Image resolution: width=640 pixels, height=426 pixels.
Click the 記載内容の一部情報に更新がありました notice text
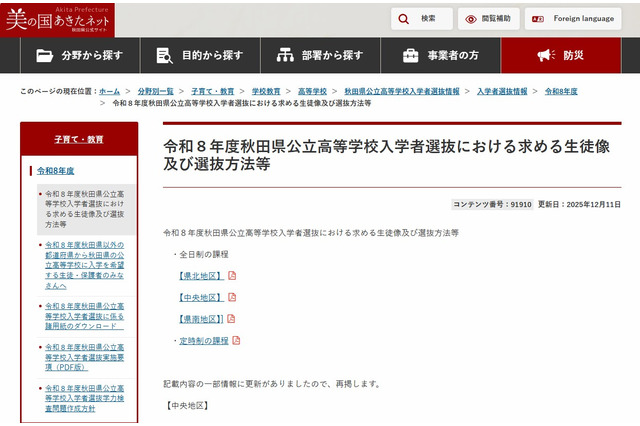[x=272, y=384]
